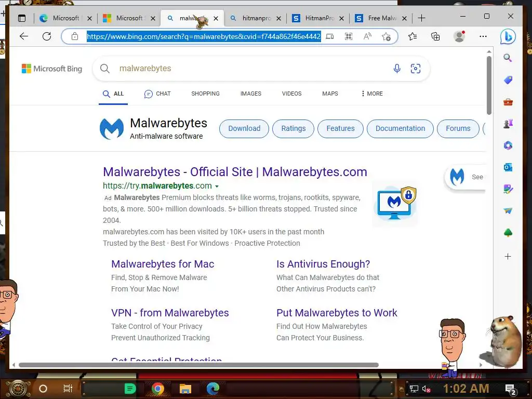Image resolution: width=532 pixels, height=399 pixels.
Task: Click the QR code generator icon in address bar
Action: (x=349, y=36)
